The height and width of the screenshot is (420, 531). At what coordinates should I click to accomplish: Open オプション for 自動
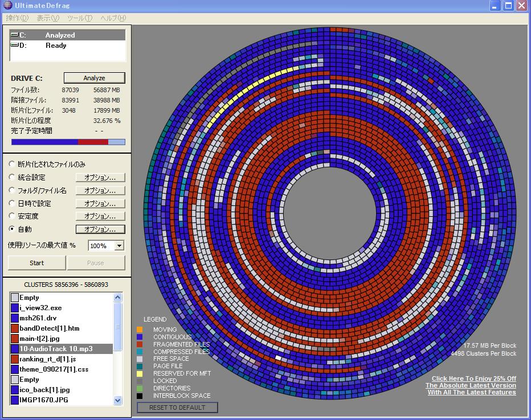point(100,229)
